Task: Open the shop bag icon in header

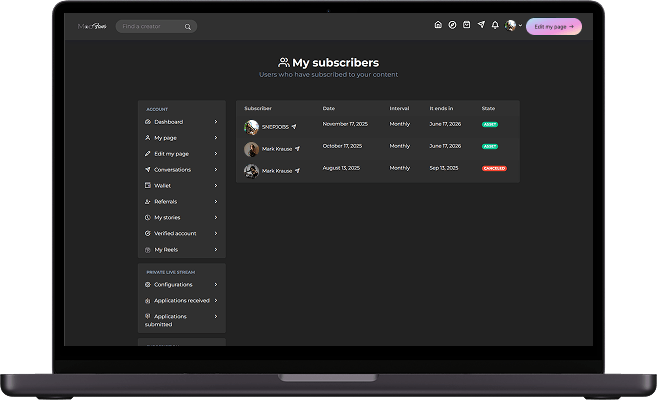Action: 466,25
